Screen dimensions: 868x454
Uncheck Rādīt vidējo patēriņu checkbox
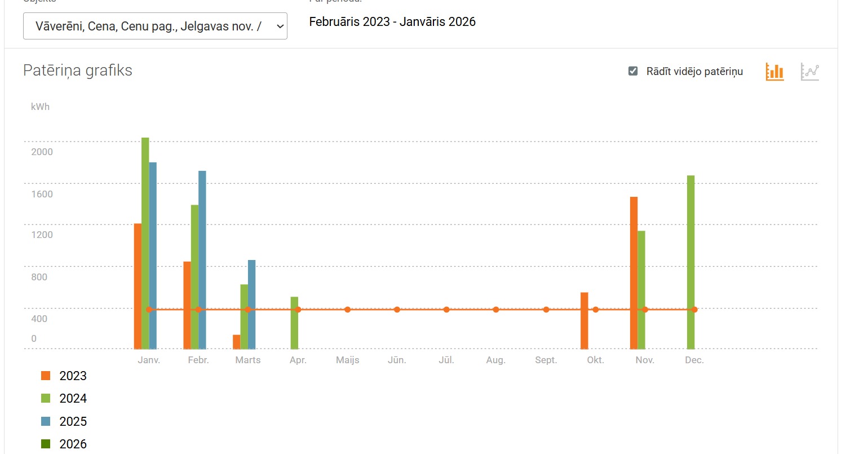[633, 71]
